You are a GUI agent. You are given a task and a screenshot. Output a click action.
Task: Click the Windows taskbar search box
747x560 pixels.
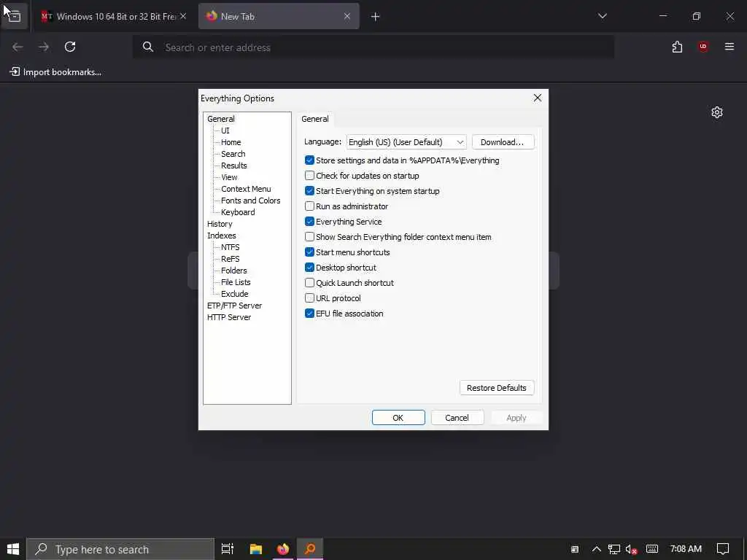pyautogui.click(x=120, y=549)
